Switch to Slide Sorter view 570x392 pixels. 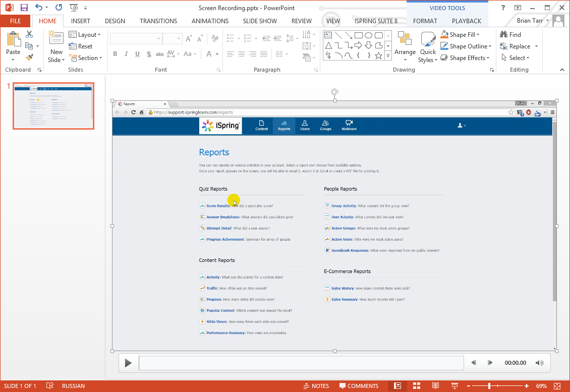click(x=417, y=386)
